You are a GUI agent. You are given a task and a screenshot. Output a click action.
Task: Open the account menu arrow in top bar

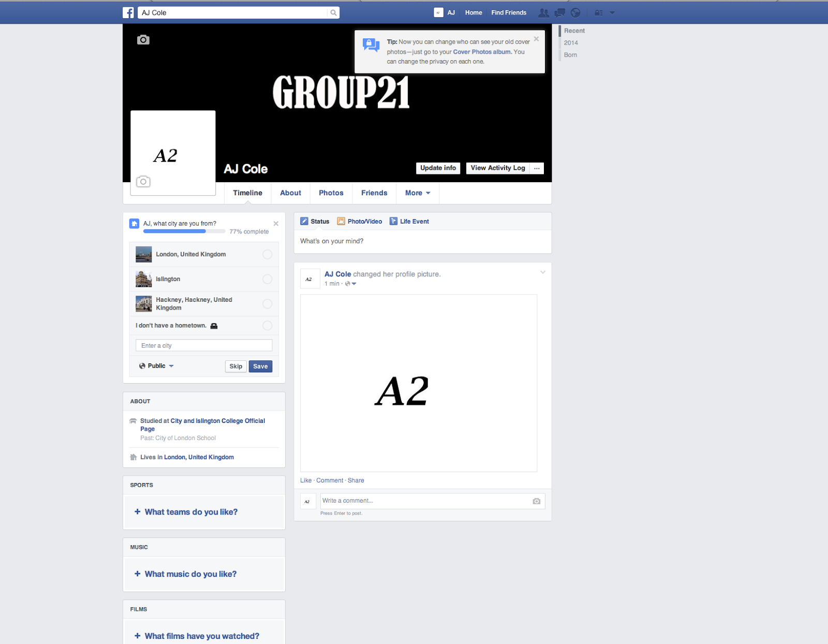coord(612,13)
